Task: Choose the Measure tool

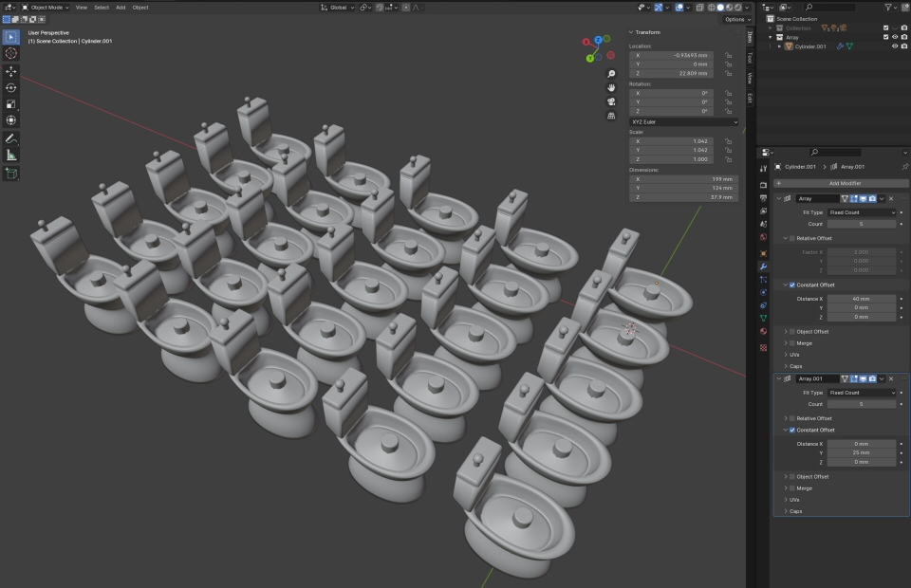Action: [x=11, y=155]
